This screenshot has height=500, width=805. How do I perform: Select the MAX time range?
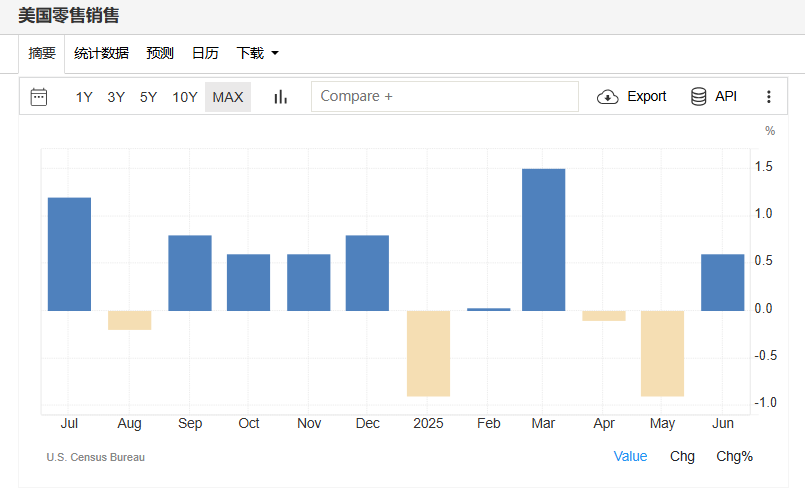[228, 97]
